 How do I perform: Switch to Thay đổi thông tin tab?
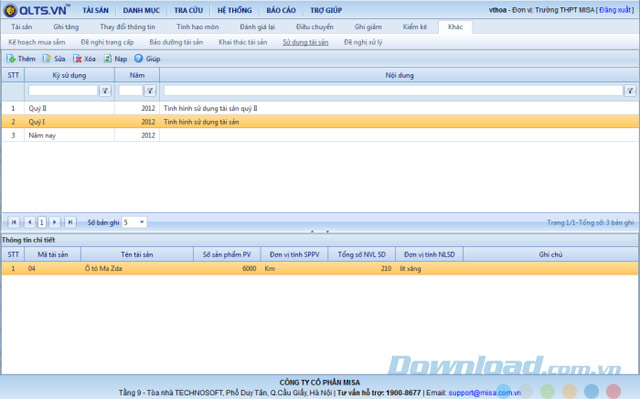127,27
